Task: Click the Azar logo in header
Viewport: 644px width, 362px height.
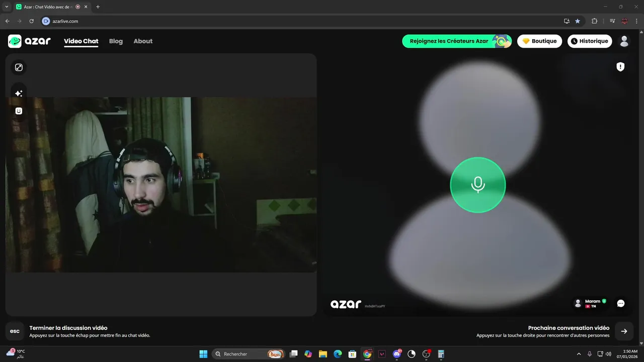Action: pos(29,41)
